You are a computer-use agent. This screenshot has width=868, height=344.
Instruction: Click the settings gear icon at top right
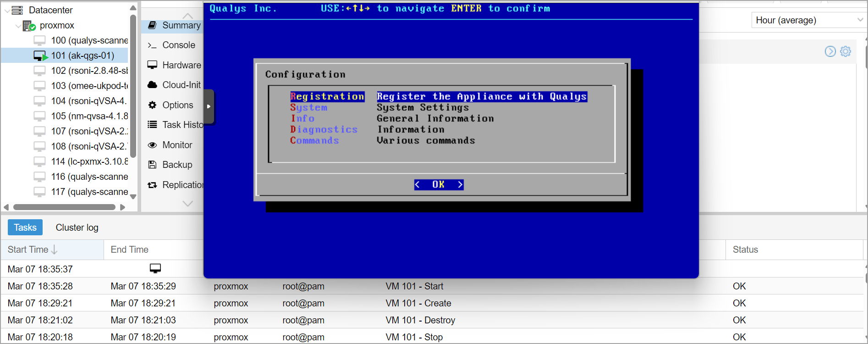pyautogui.click(x=846, y=51)
